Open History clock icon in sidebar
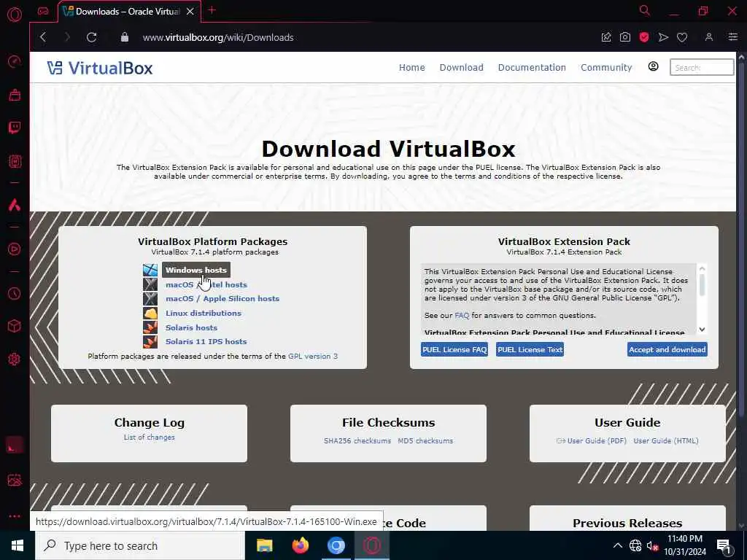This screenshot has height=560, width=747. [x=15, y=294]
